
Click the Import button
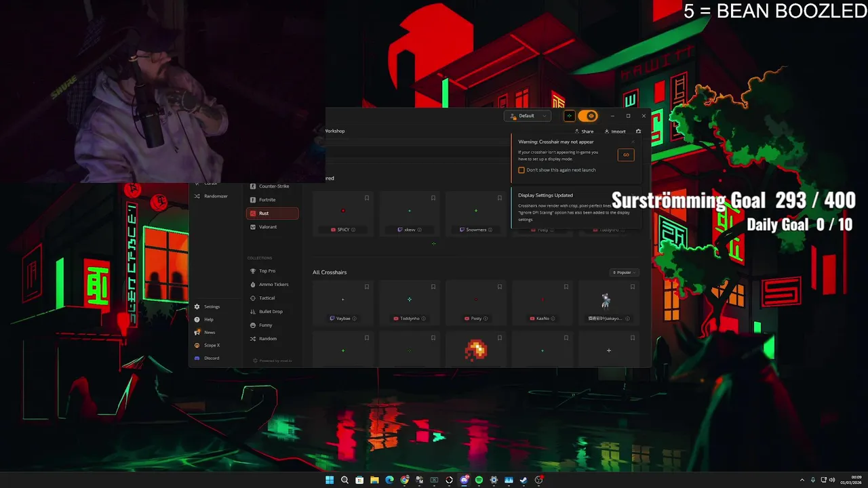pos(615,131)
